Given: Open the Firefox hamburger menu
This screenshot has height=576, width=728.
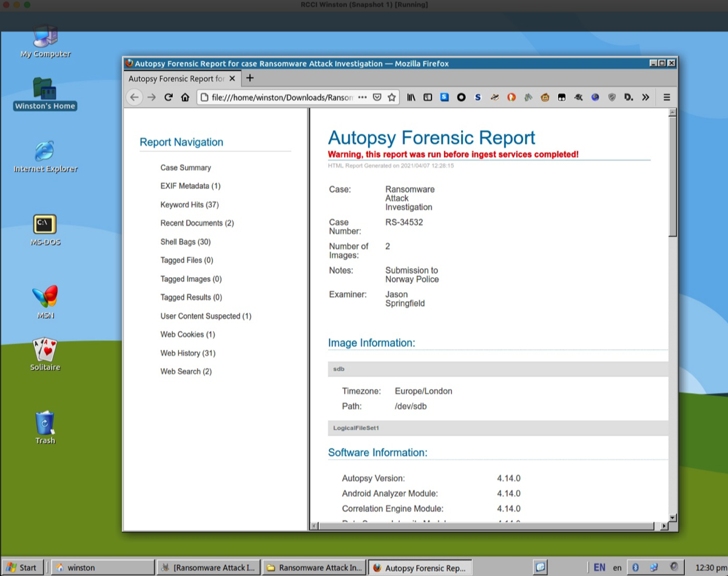Looking at the screenshot, I should (667, 97).
